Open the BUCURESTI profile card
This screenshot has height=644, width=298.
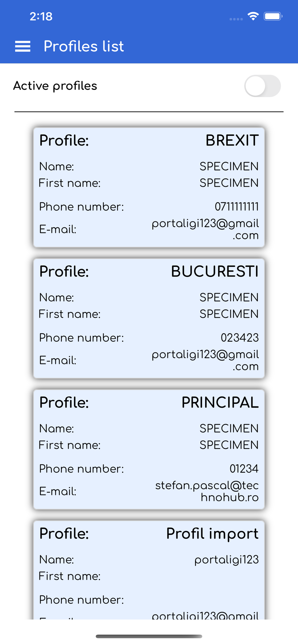(149, 318)
